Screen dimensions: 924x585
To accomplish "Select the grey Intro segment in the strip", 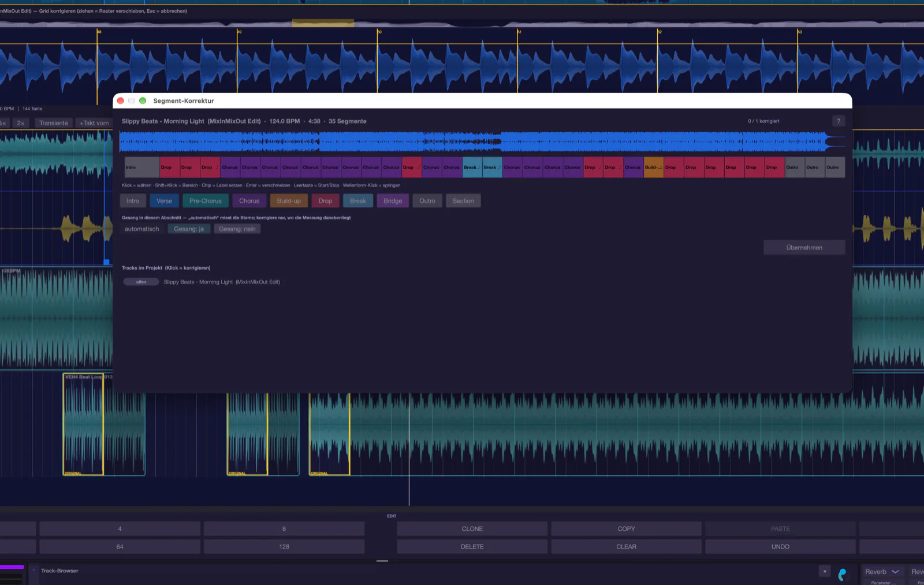I will coord(141,167).
